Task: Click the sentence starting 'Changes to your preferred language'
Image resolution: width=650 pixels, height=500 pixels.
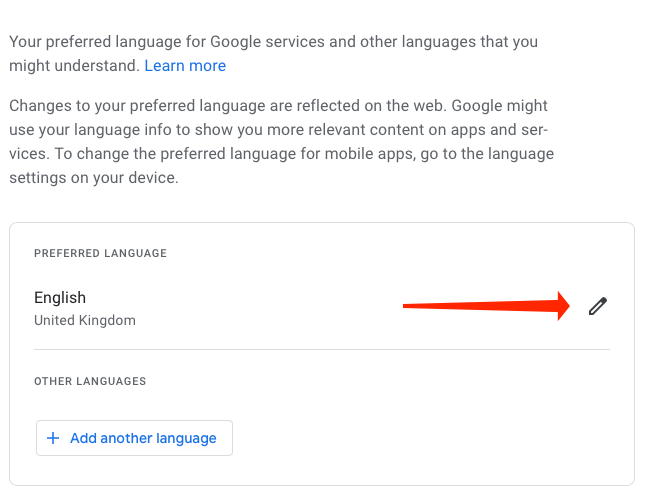Action: tap(200, 105)
